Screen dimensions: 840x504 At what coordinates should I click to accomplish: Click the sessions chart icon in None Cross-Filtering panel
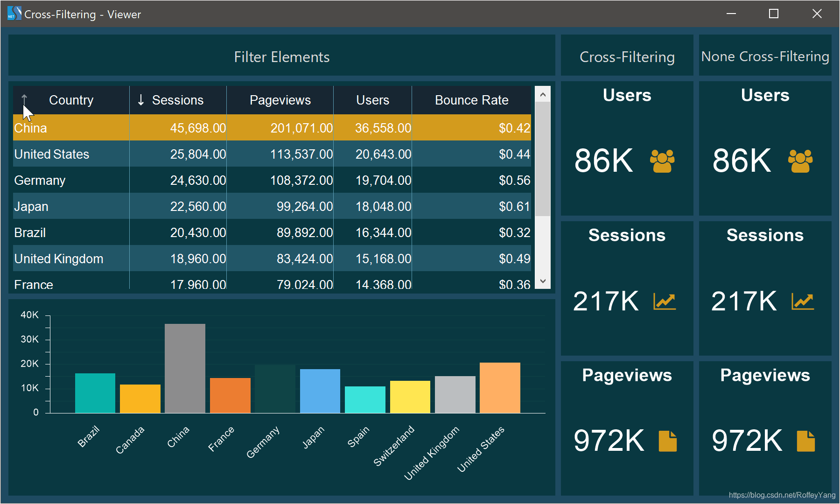[x=803, y=301]
